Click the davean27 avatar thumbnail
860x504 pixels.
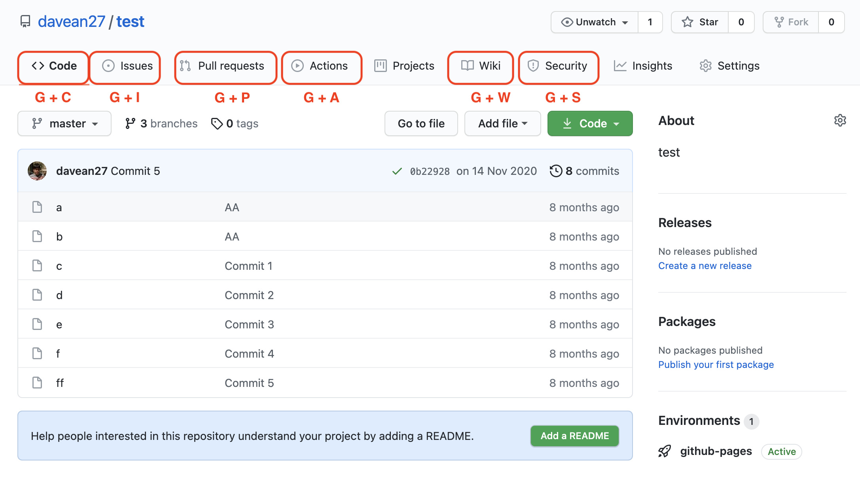tap(37, 171)
